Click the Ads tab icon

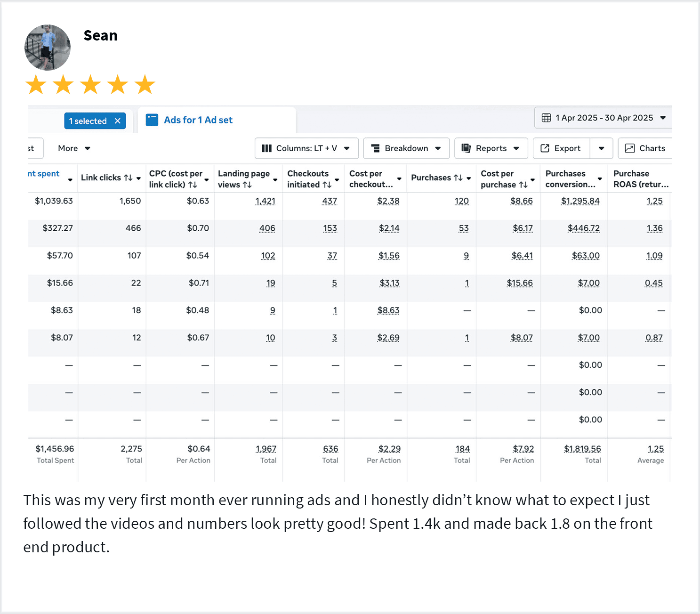(152, 120)
